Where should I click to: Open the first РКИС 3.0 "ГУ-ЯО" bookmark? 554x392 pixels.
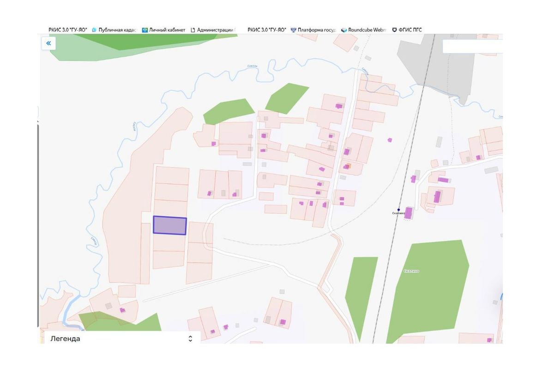pos(68,30)
